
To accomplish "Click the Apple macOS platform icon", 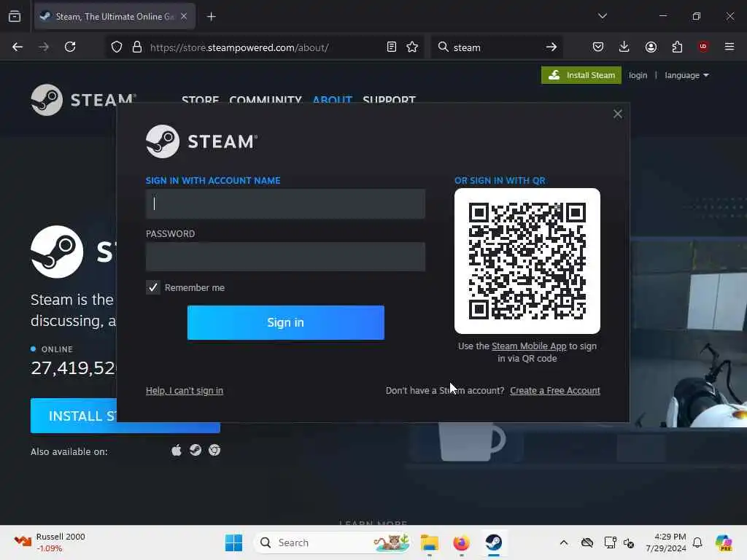I will [x=177, y=451].
